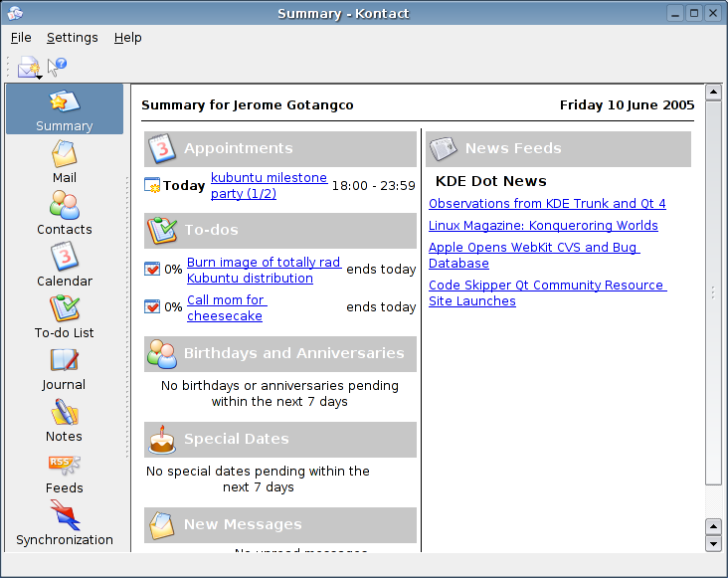This screenshot has width=728, height=578.
Task: Click the To-dos clipboard header icon
Action: click(162, 230)
